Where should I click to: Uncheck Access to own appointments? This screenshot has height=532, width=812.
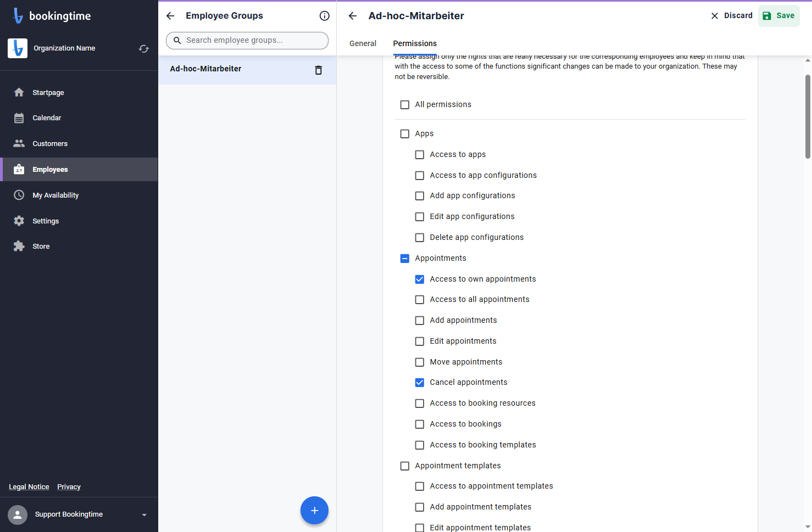point(420,279)
